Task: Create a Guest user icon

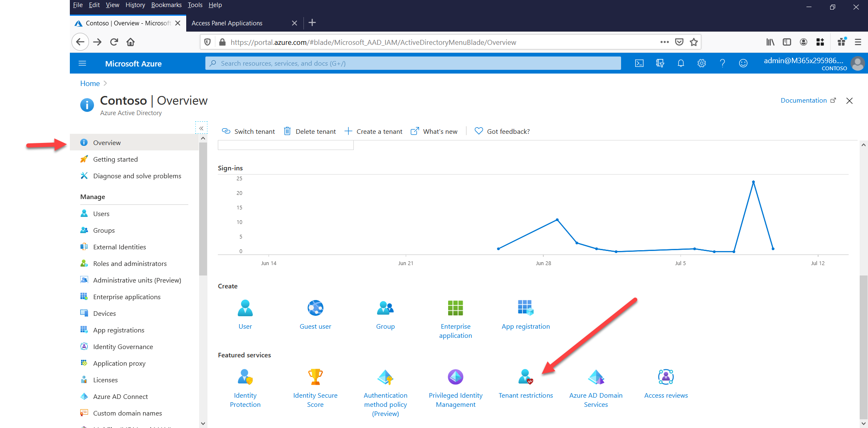Action: tap(316, 308)
